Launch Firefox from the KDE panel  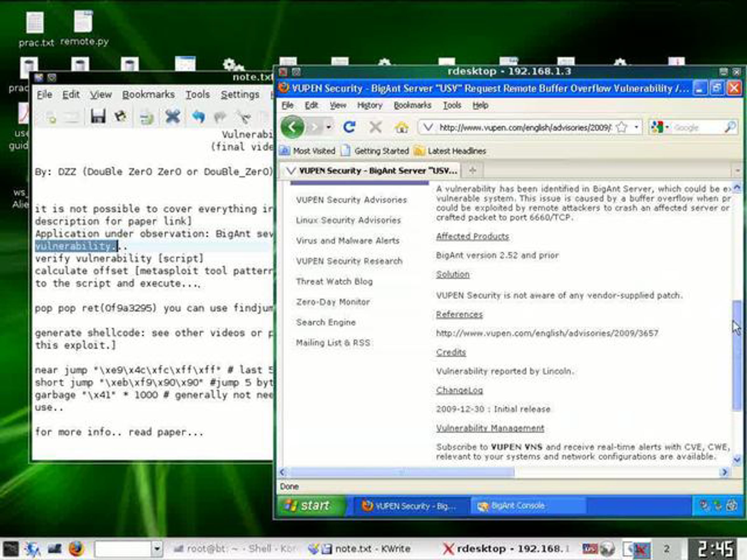76,548
